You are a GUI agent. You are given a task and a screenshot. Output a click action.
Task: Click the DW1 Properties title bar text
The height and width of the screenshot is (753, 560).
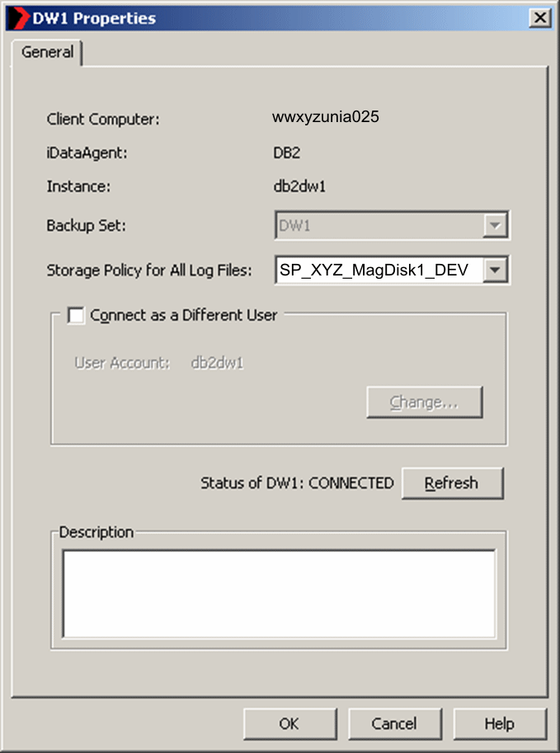point(94,18)
